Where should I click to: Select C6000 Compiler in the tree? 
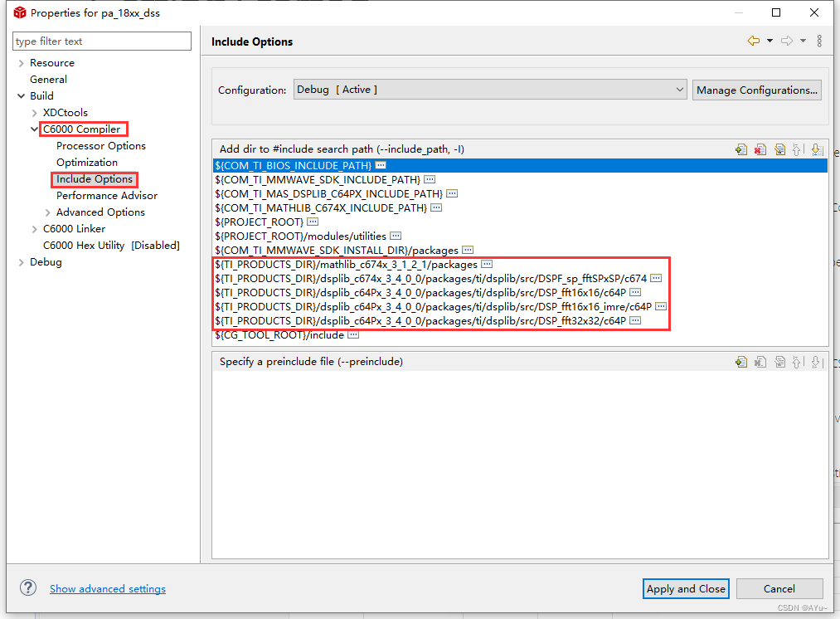[x=81, y=129]
